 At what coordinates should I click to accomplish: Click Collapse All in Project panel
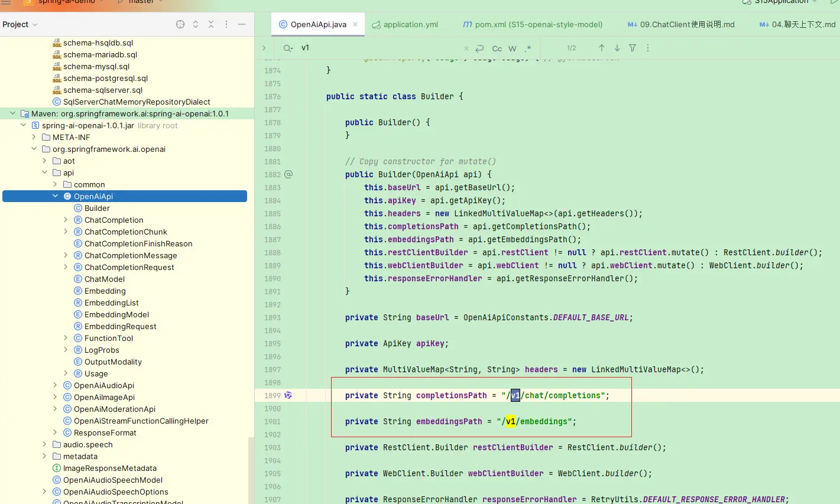coord(211,24)
